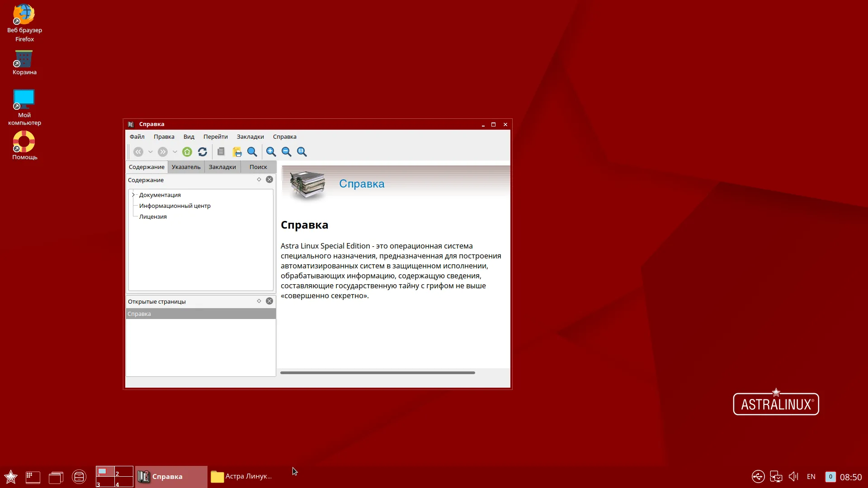Open the 08:50 clock
Image resolution: width=868 pixels, height=488 pixels.
[x=851, y=477]
